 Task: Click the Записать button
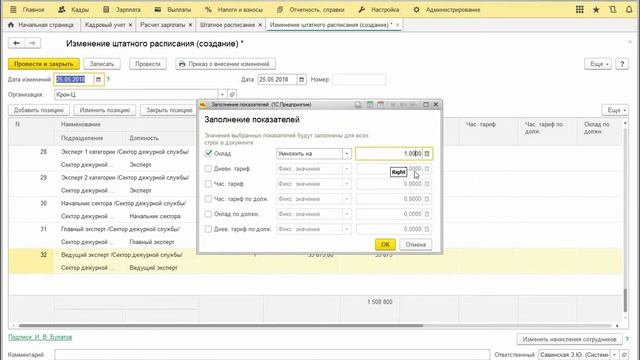102,64
